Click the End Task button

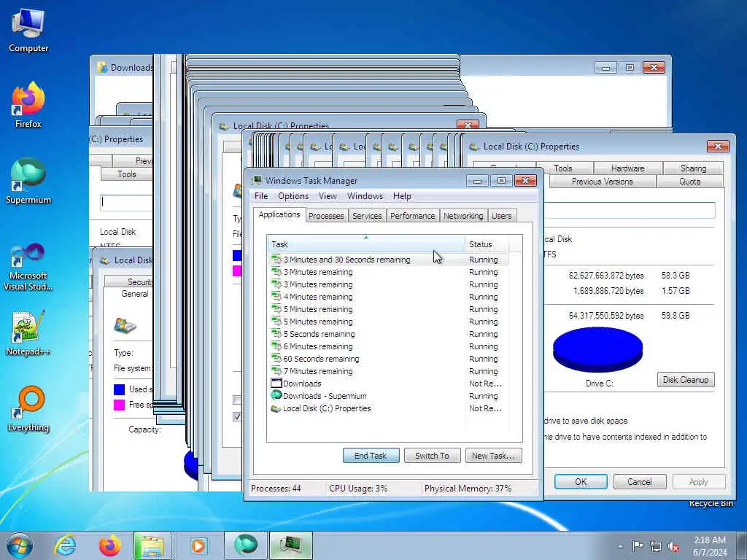click(371, 456)
